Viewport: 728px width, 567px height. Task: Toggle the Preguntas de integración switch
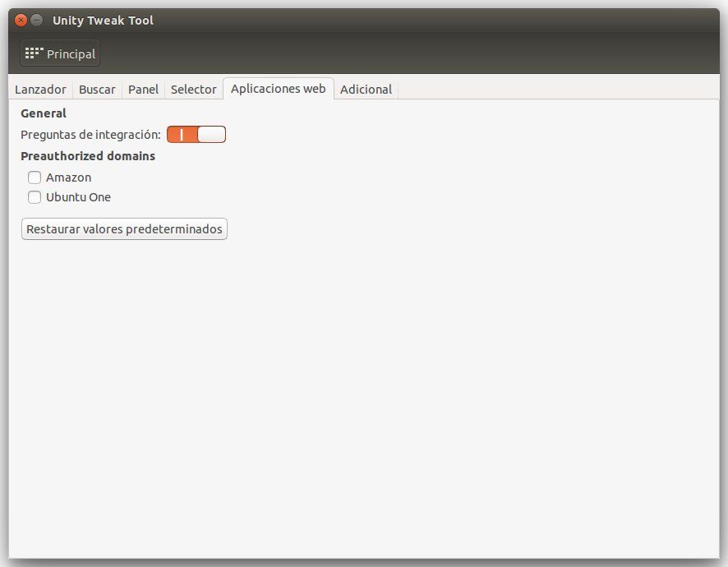tap(196, 134)
